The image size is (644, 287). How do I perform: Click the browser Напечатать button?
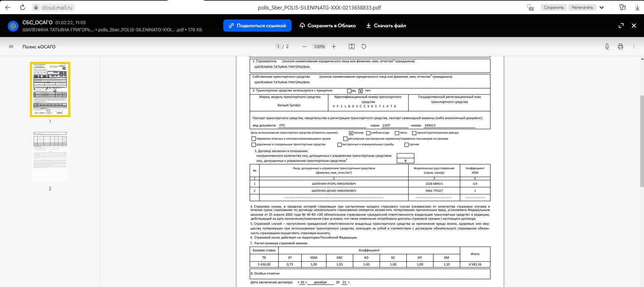[582, 7]
